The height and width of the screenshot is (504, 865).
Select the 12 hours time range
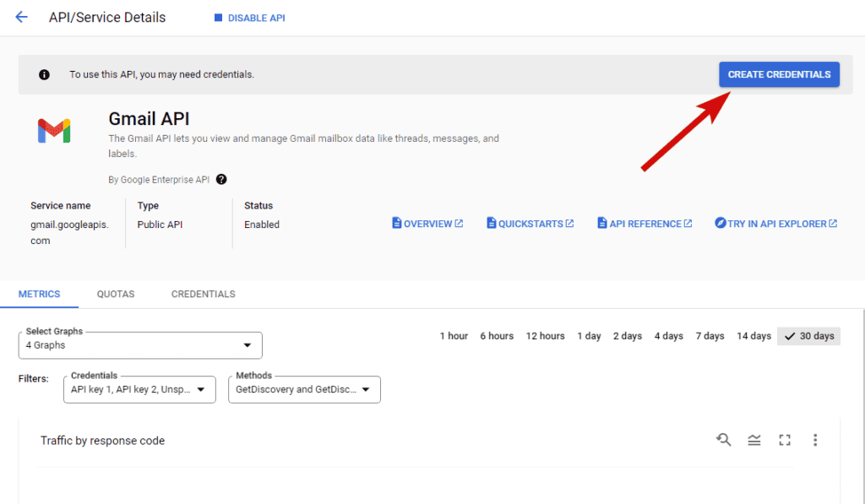click(x=545, y=336)
